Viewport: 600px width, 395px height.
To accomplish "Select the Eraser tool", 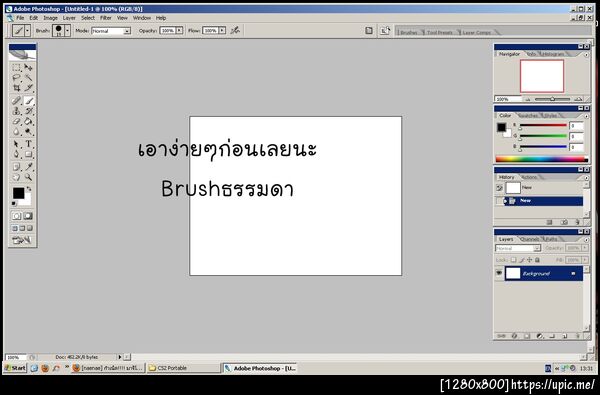I will coord(16,122).
